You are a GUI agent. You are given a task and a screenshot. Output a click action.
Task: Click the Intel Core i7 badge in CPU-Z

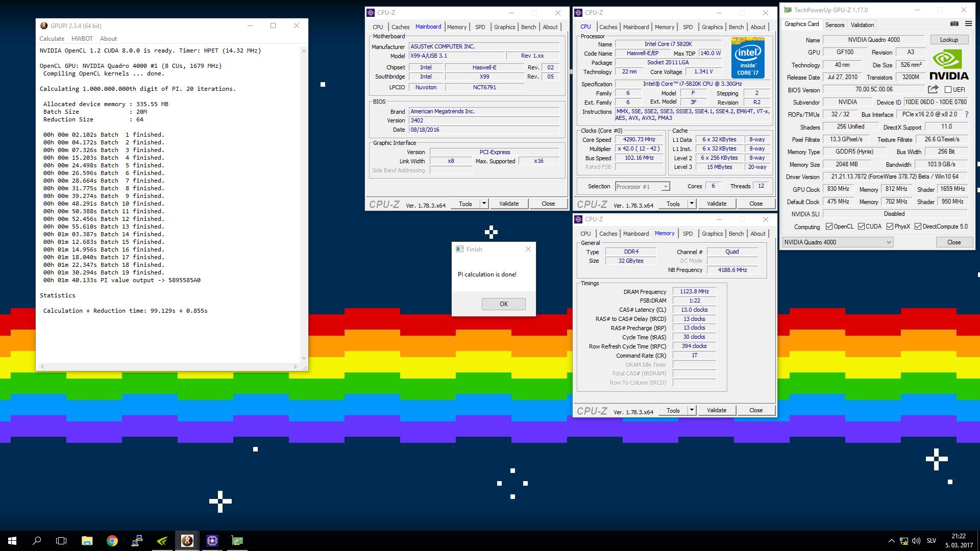pos(748,57)
